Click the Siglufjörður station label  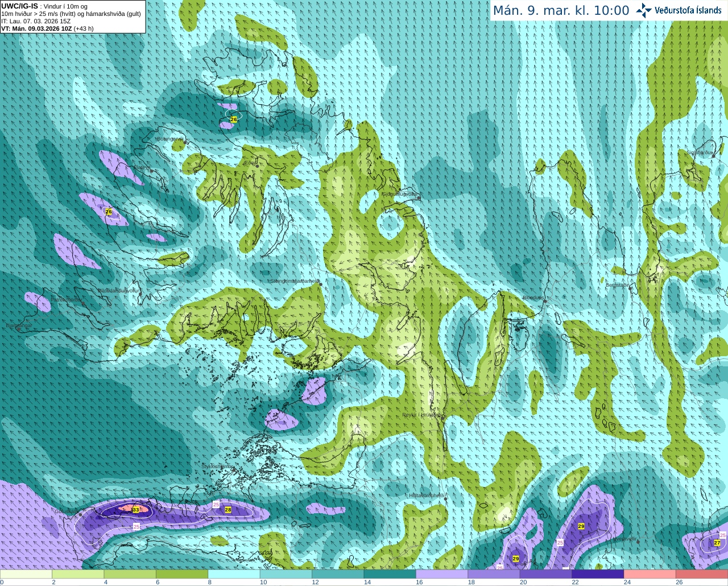tap(700, 152)
